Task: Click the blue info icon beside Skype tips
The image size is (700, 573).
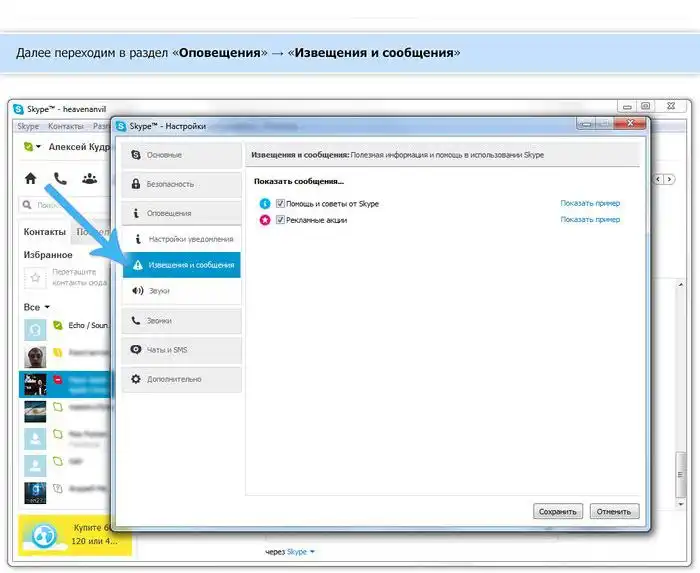Action: coord(265,204)
